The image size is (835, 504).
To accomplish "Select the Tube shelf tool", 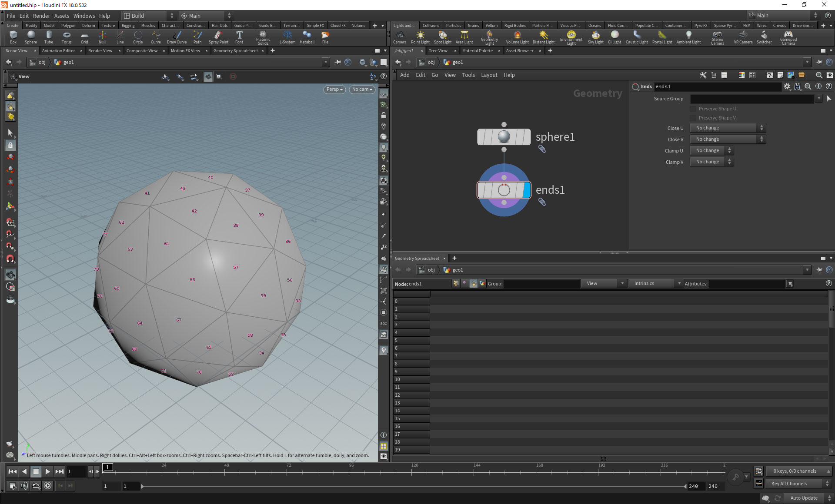I will (x=49, y=37).
